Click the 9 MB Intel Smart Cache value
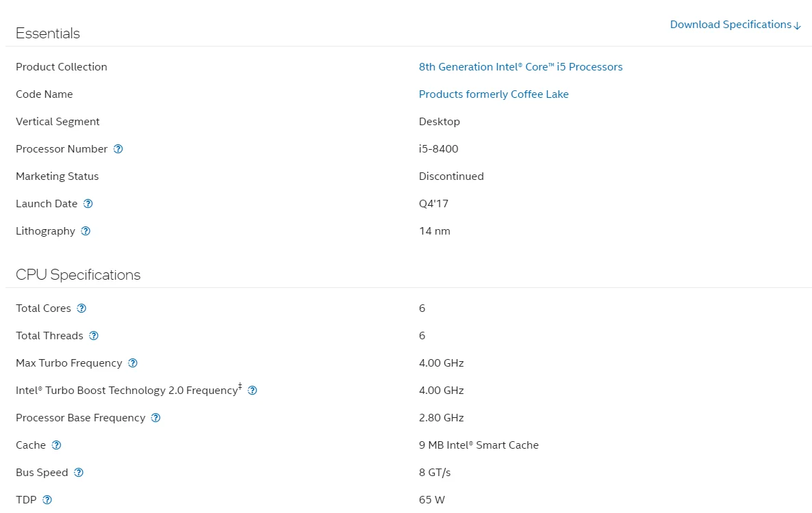812x513 pixels. 479,445
